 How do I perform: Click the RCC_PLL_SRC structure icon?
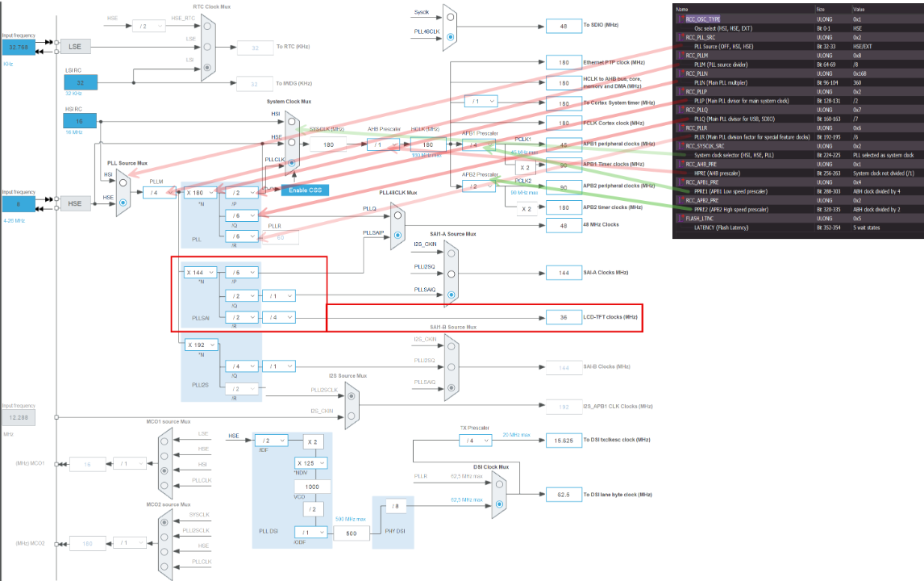pyautogui.click(x=680, y=37)
